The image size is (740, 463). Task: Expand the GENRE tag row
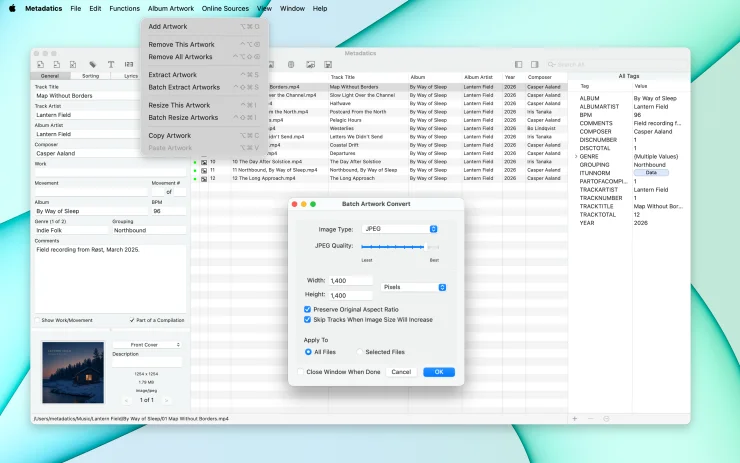(x=576, y=156)
